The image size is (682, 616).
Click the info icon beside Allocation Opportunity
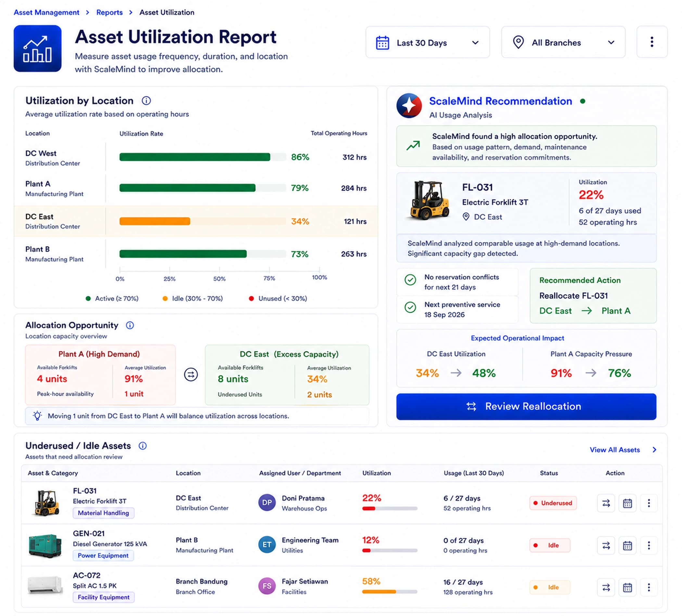(130, 325)
